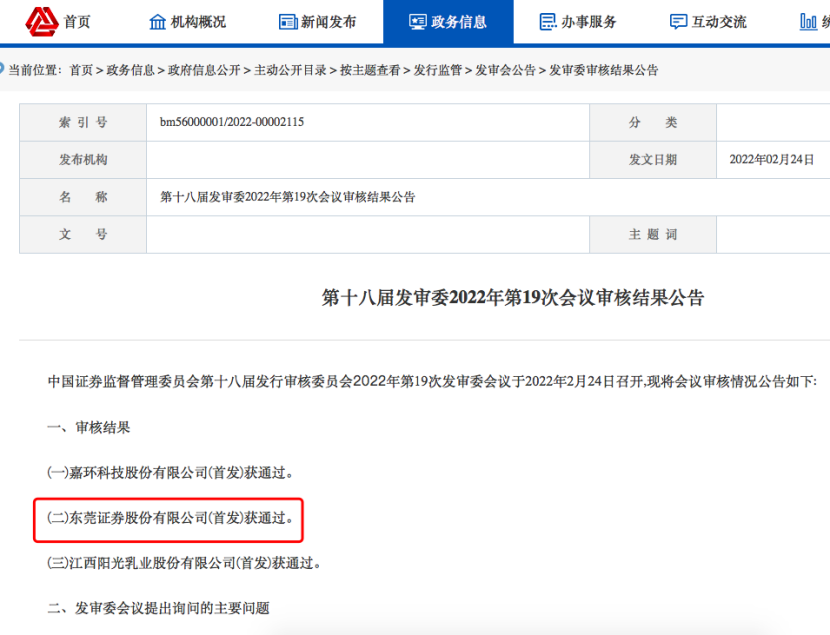Viewport: 830px width, 635px height.
Task: Click the document-list icon beside 办事服务
Action: (x=549, y=20)
